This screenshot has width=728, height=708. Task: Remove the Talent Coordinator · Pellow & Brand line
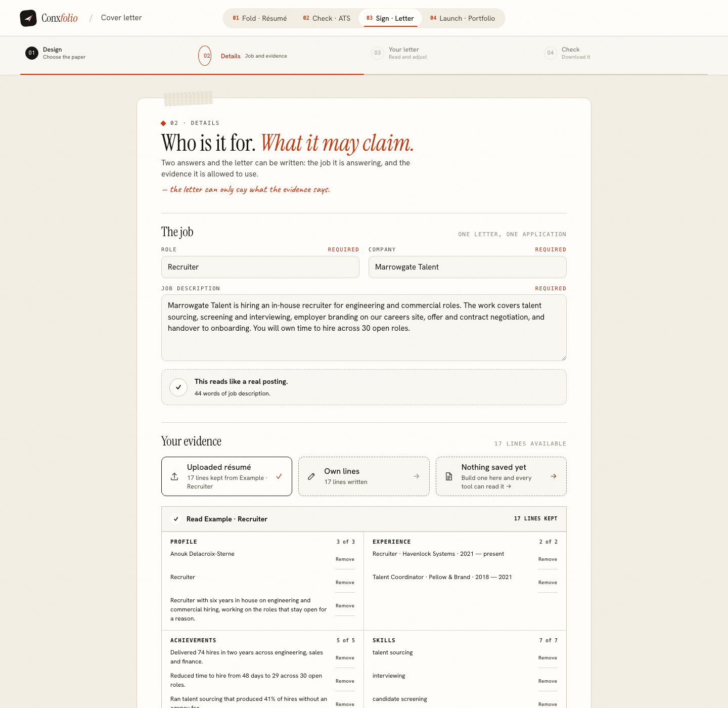[548, 583]
